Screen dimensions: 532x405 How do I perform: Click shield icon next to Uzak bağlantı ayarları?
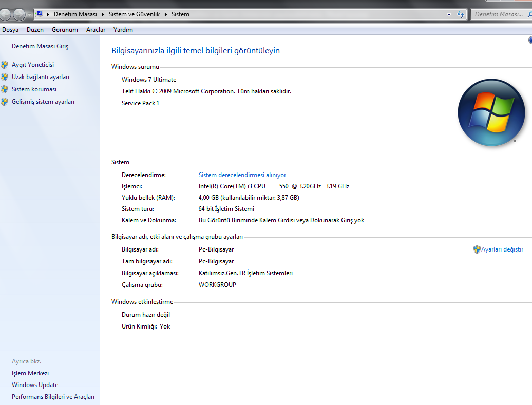4,77
